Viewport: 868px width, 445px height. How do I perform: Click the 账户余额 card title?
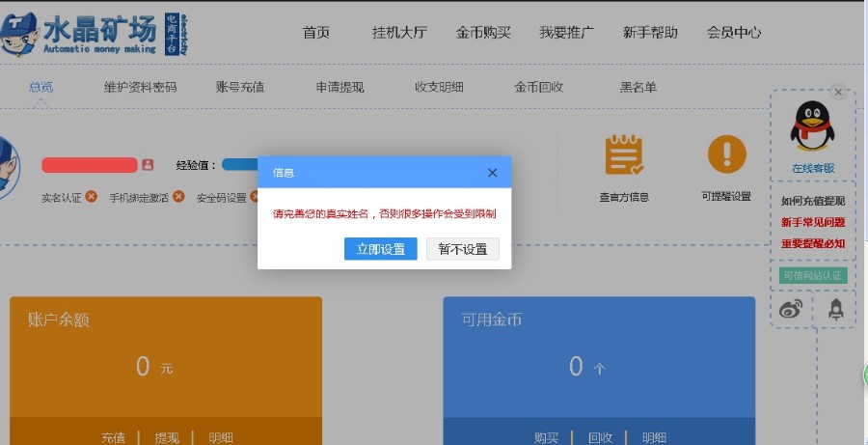pos(59,320)
